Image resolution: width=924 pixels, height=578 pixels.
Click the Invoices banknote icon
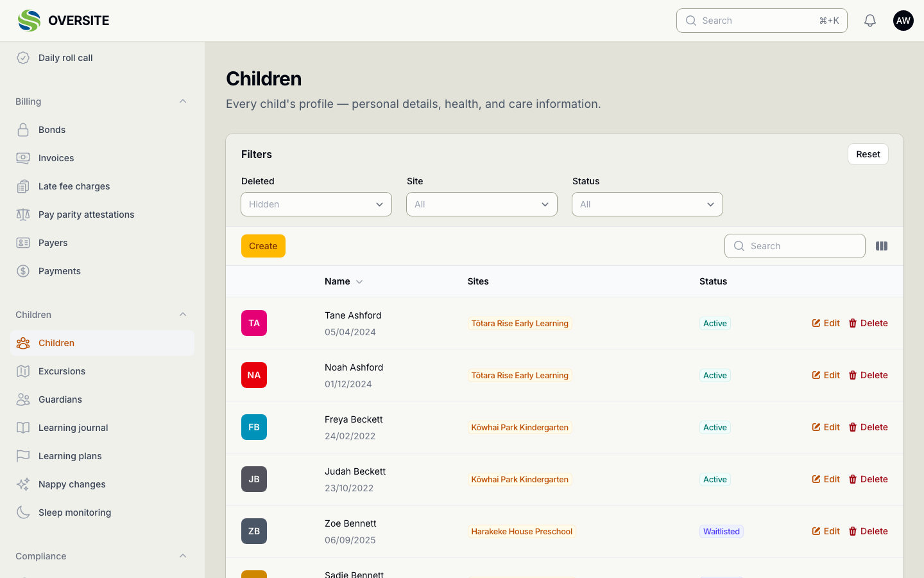pyautogui.click(x=23, y=158)
